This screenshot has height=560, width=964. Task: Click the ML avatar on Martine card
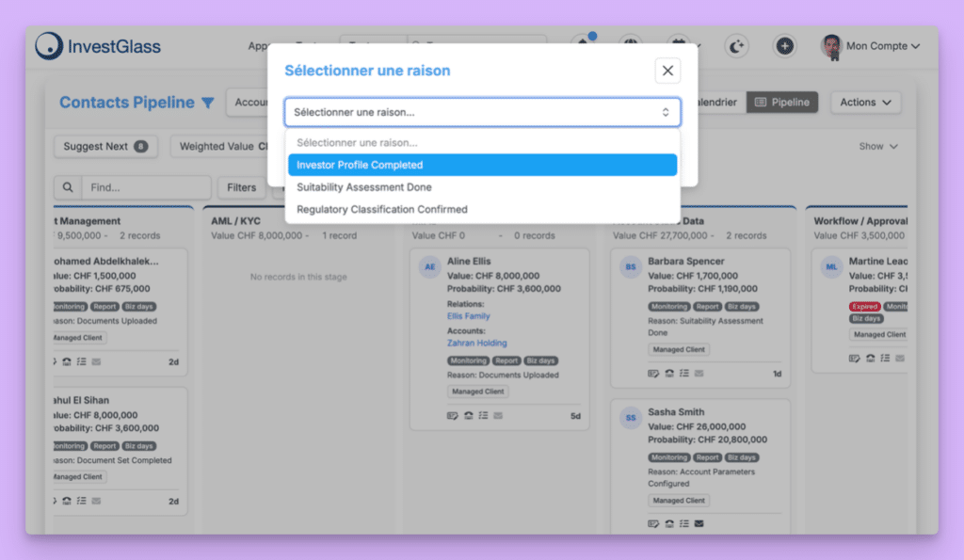tap(831, 266)
